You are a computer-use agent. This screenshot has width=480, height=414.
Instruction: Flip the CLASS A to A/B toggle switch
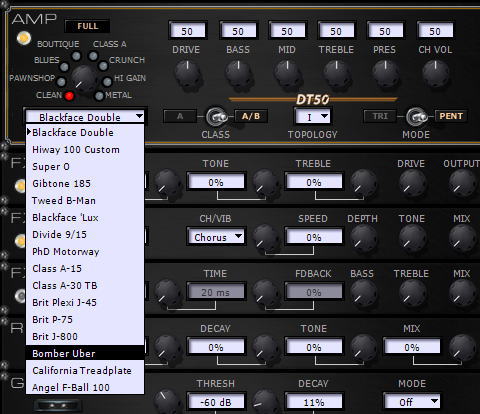click(216, 117)
